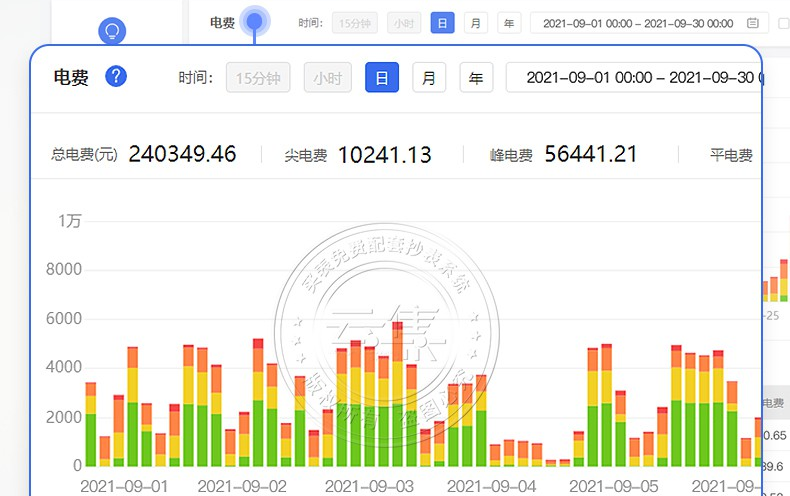Click 年 button in the top bar
790x496 pixels.
(509, 23)
